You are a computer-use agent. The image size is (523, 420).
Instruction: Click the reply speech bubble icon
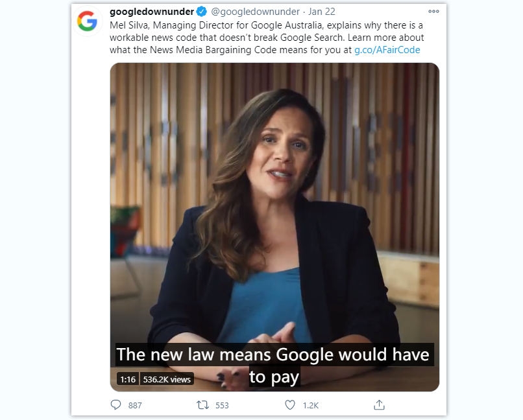tap(116, 405)
